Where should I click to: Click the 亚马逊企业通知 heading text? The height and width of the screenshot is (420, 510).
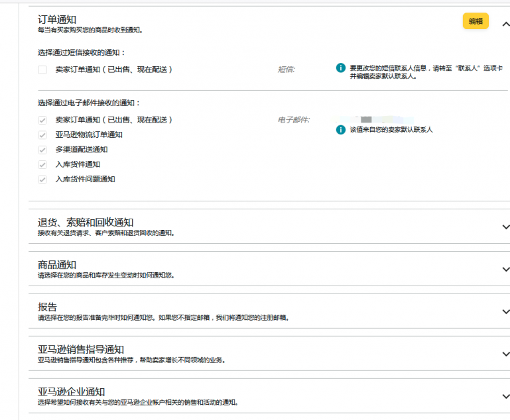coord(71,392)
